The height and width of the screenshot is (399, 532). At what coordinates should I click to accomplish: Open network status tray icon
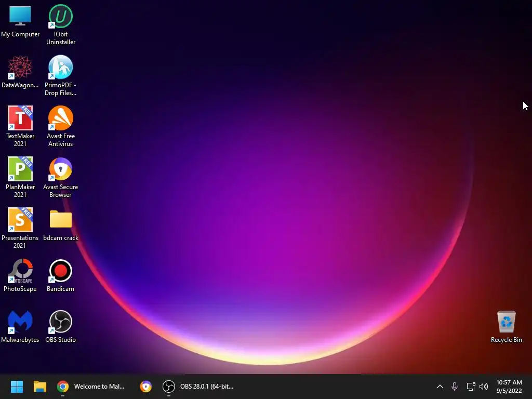tap(471, 387)
